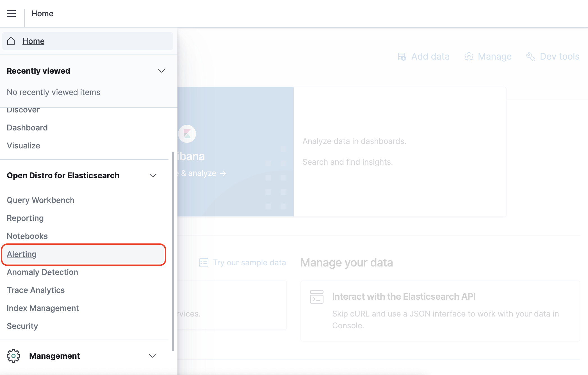Click the sample data table icon
Screen dimensions: 588x375
click(204, 263)
